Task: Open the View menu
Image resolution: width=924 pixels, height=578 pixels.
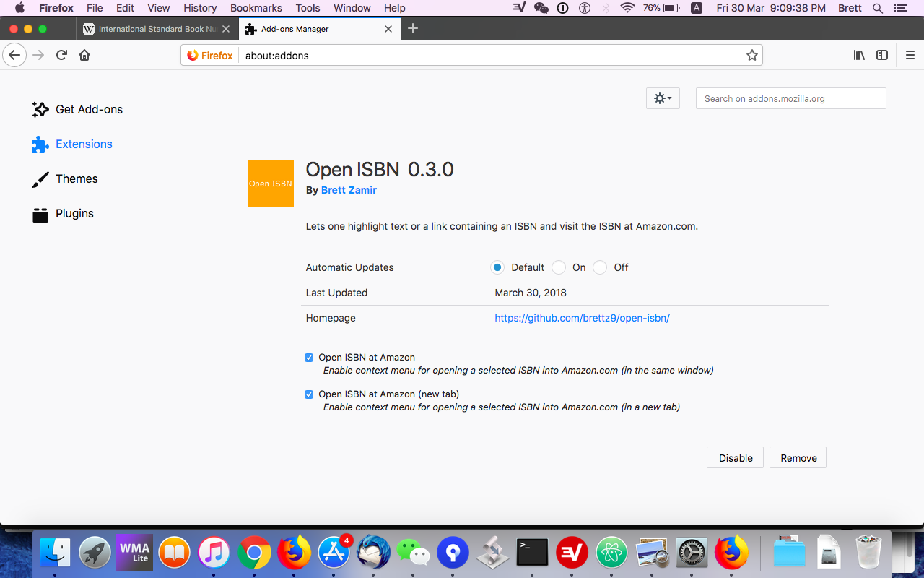Action: (x=158, y=8)
